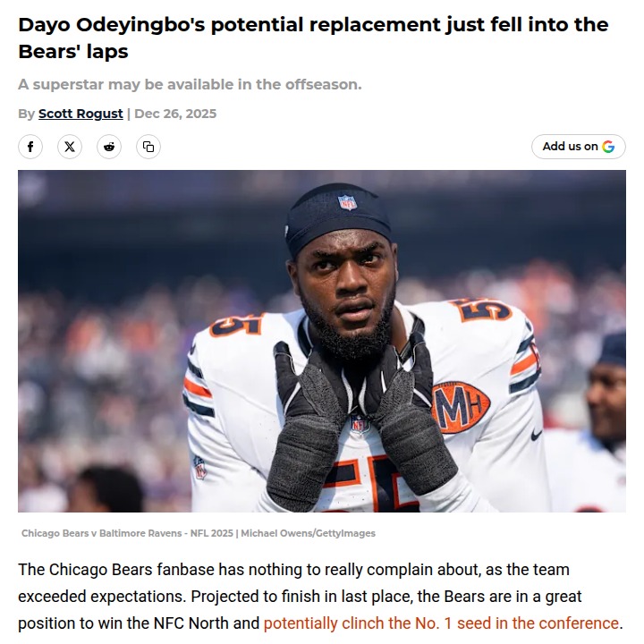The width and height of the screenshot is (644, 644).
Task: Click the Dayo Odeyingbo headline text
Action: pyautogui.click(x=313, y=38)
